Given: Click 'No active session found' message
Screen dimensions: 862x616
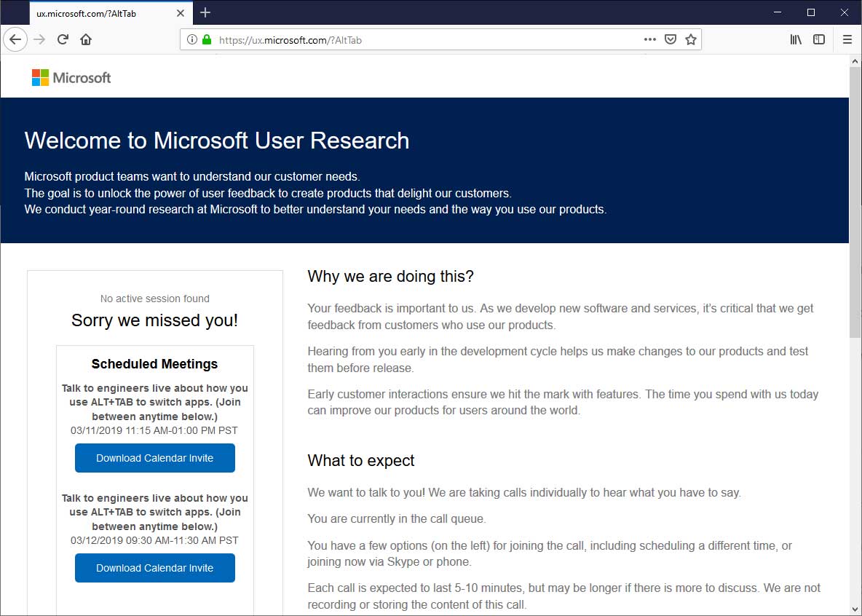Looking at the screenshot, I should (x=155, y=299).
